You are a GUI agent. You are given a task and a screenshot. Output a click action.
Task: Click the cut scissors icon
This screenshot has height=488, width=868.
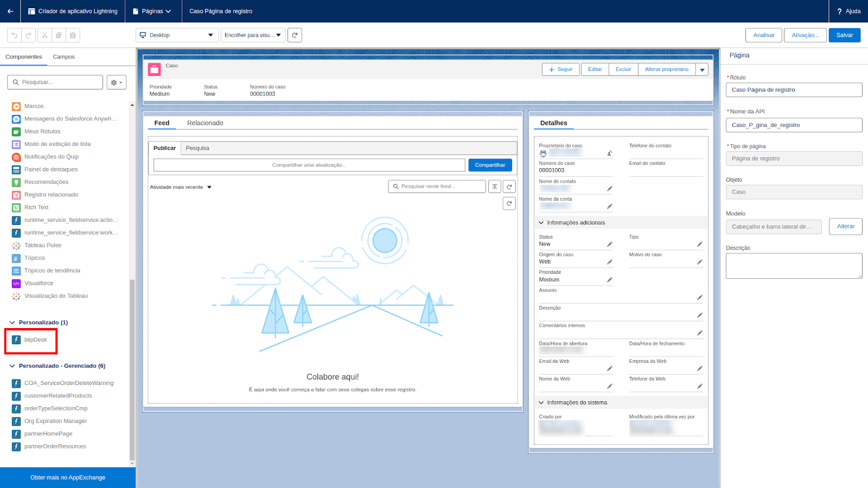click(44, 35)
